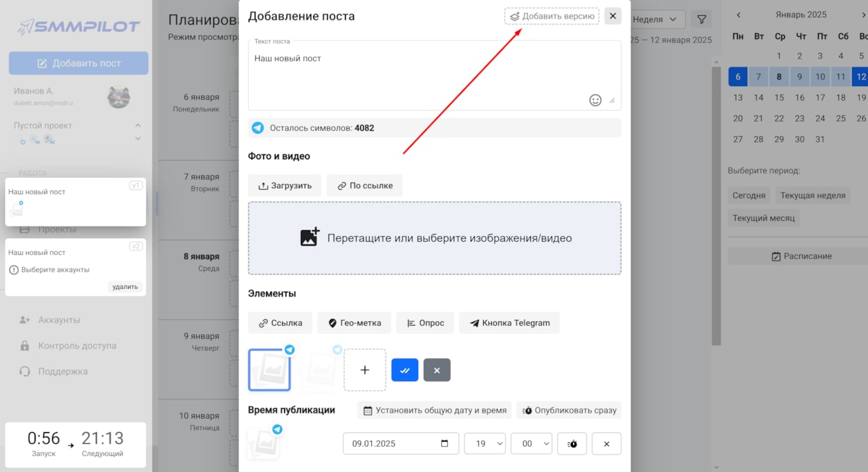
Task: Select version v1 card 'Наш новый пост'
Action: pos(75,202)
